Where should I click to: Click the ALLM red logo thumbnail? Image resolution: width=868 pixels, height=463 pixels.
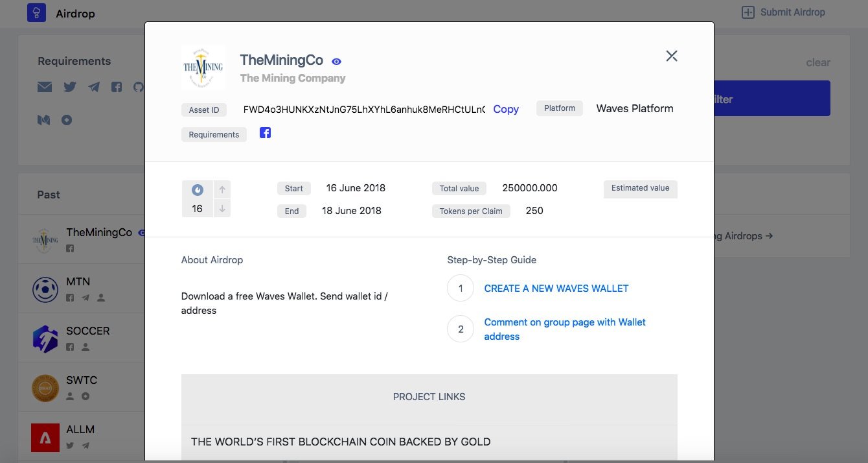(45, 438)
